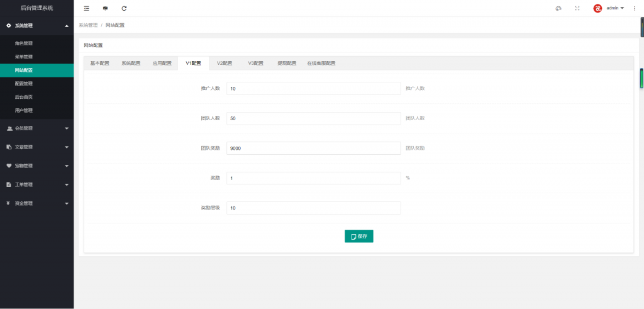Open the vertical more-options dots icon
This screenshot has height=309, width=644.
point(634,8)
